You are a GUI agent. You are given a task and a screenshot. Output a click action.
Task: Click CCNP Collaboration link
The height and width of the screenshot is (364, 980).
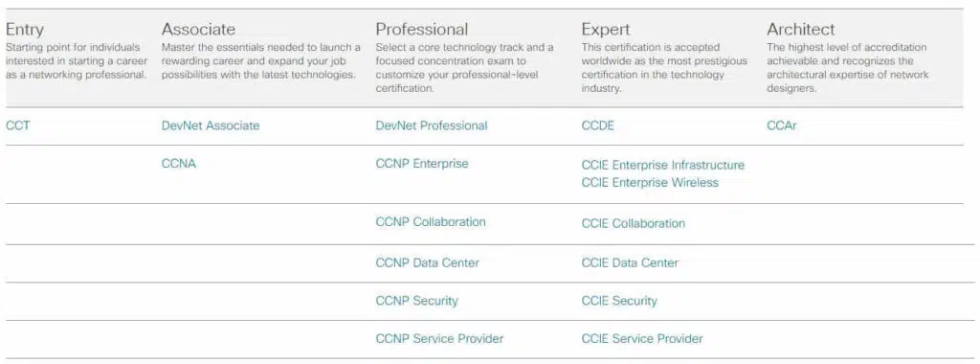[431, 222]
